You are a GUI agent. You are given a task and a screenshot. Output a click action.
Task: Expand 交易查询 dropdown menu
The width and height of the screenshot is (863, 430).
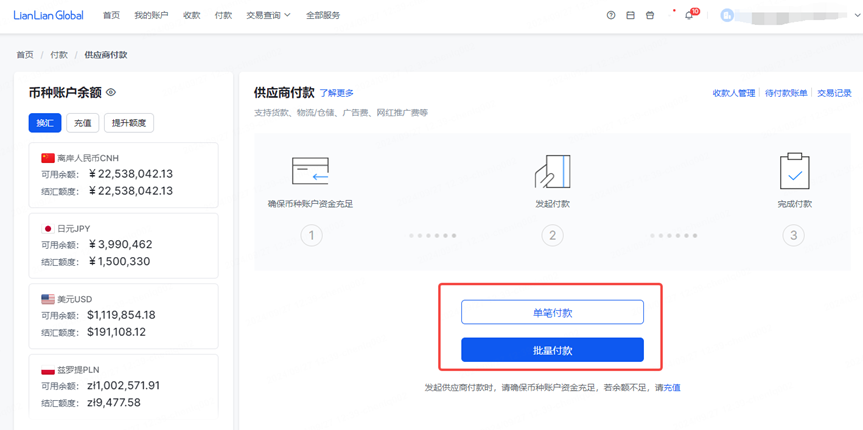click(268, 15)
